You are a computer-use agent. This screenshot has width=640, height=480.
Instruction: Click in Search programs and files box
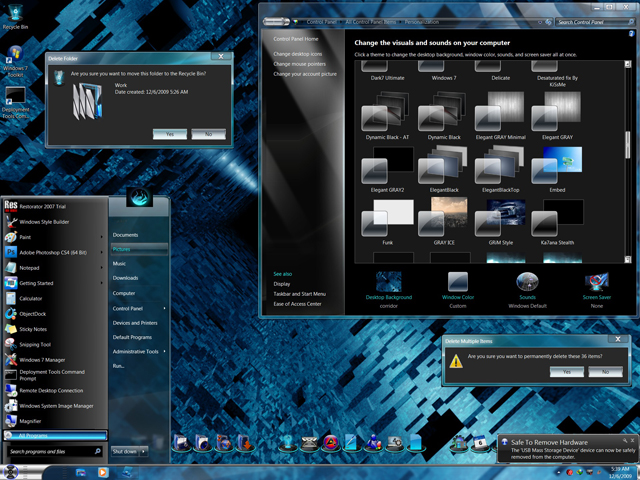coord(54,451)
